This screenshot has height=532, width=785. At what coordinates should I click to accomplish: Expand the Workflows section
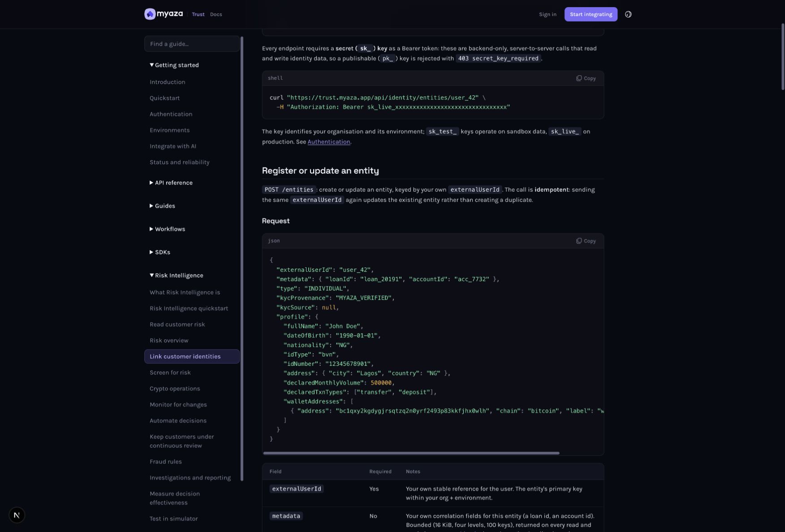(167, 229)
